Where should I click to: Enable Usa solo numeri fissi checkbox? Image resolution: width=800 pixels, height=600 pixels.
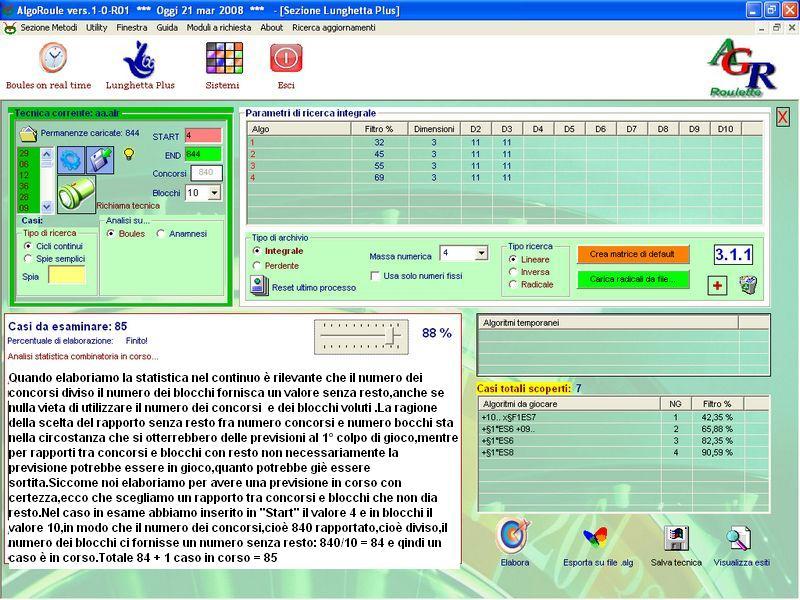tap(375, 276)
